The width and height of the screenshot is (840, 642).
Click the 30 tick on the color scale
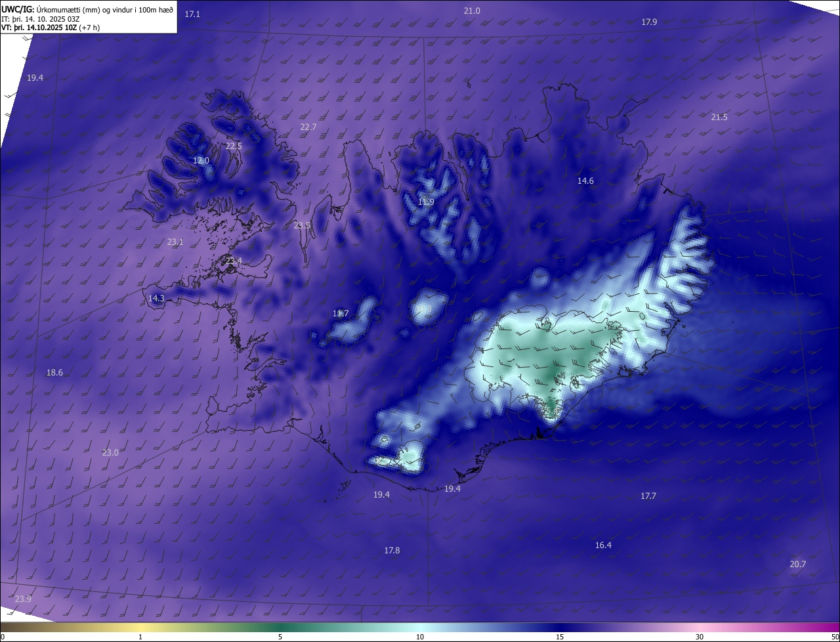[700, 637]
